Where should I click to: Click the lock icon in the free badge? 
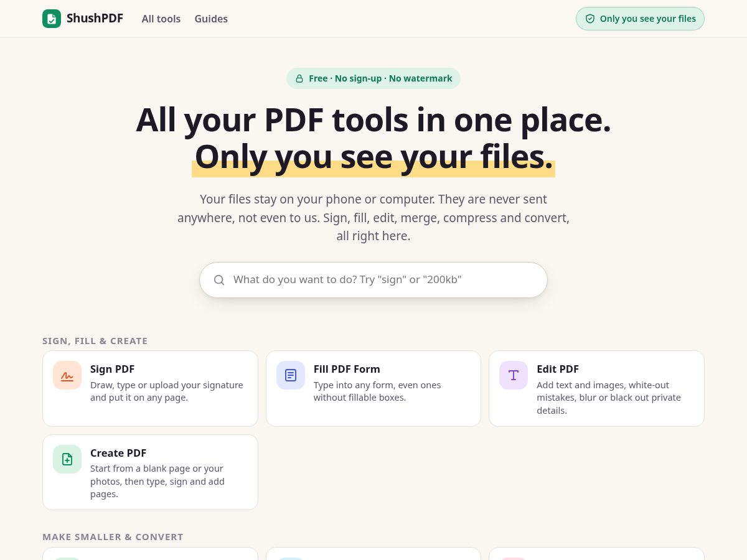(x=299, y=78)
